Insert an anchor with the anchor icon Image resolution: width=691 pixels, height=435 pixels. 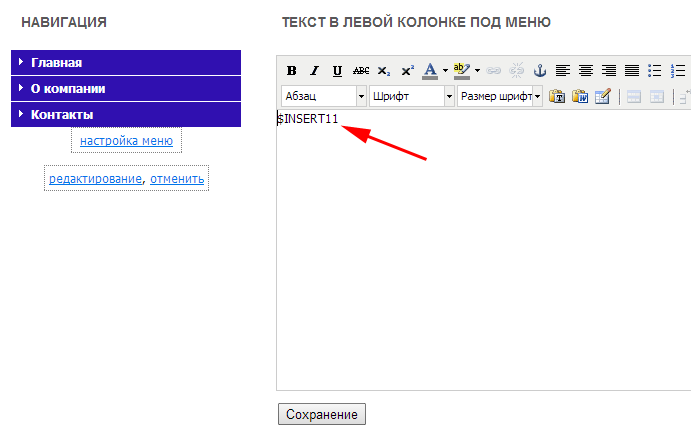click(540, 71)
